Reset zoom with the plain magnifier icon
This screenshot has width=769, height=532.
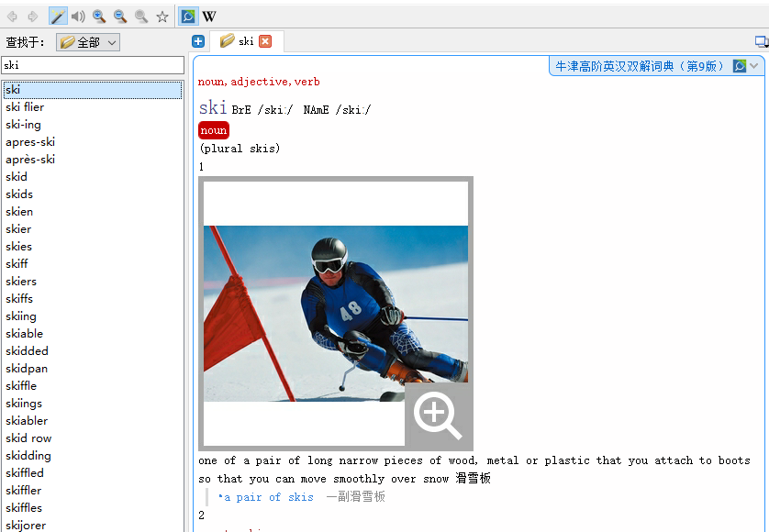[x=141, y=17]
